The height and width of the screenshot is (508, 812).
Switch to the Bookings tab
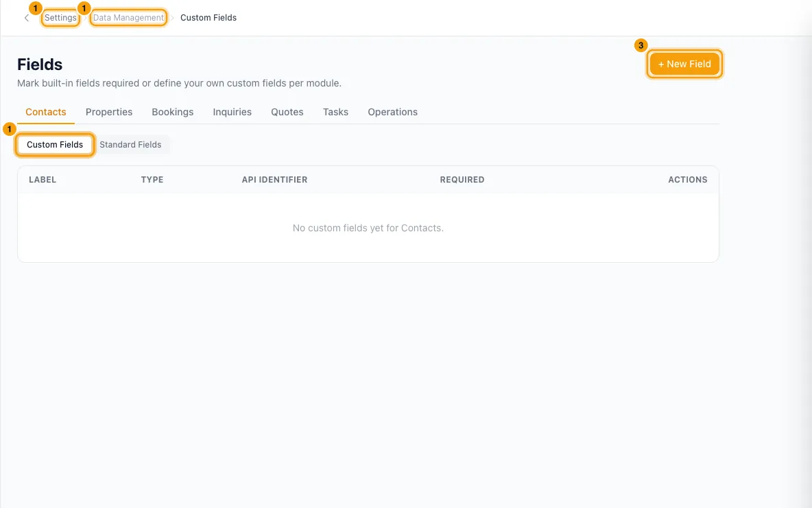172,112
